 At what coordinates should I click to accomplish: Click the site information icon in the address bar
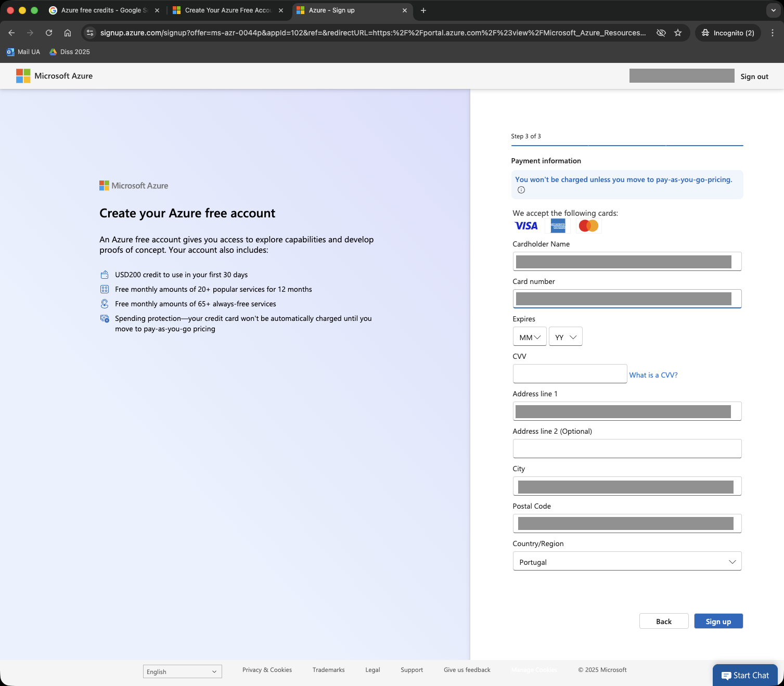[90, 33]
